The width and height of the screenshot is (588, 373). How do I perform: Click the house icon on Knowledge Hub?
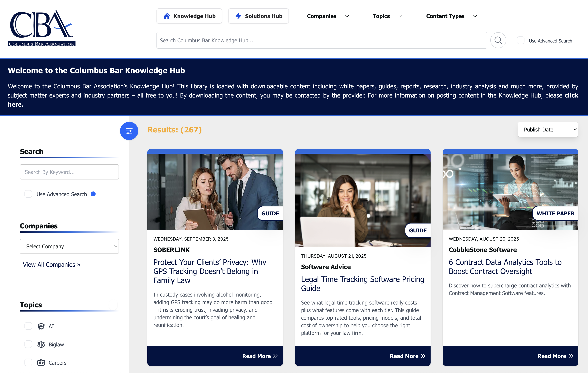tap(167, 16)
